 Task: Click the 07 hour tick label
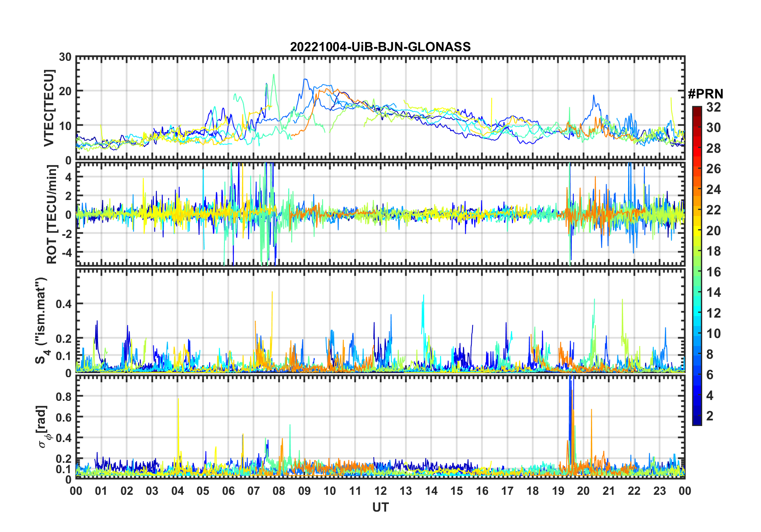pyautogui.click(x=254, y=491)
